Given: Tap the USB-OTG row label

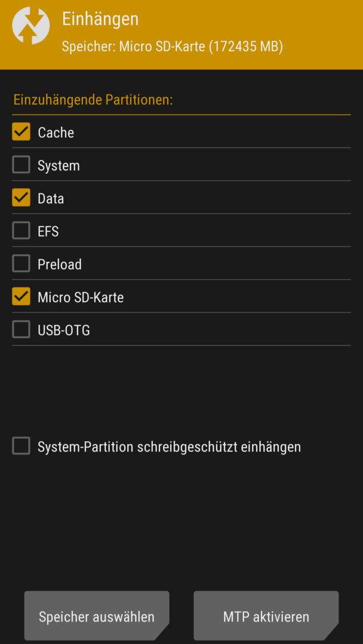Looking at the screenshot, I should pos(64,330).
